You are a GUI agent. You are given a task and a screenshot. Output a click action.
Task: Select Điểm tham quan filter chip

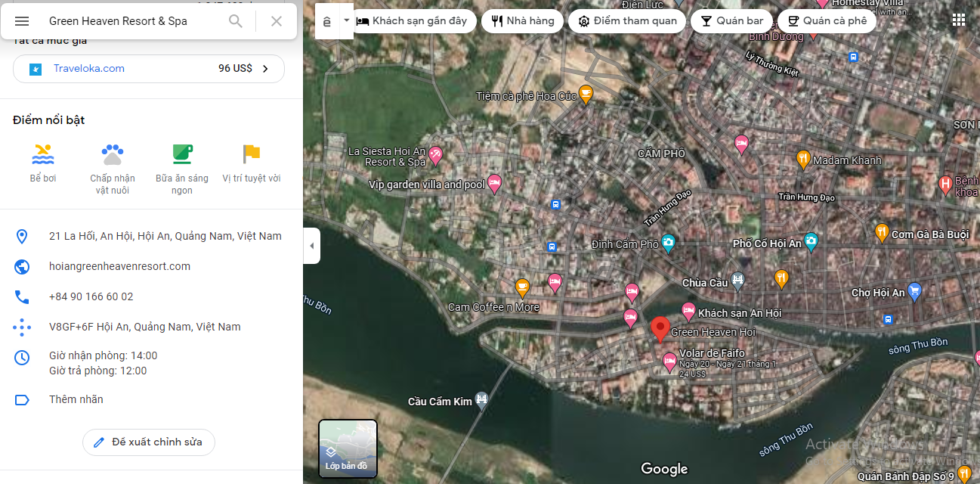pos(627,21)
